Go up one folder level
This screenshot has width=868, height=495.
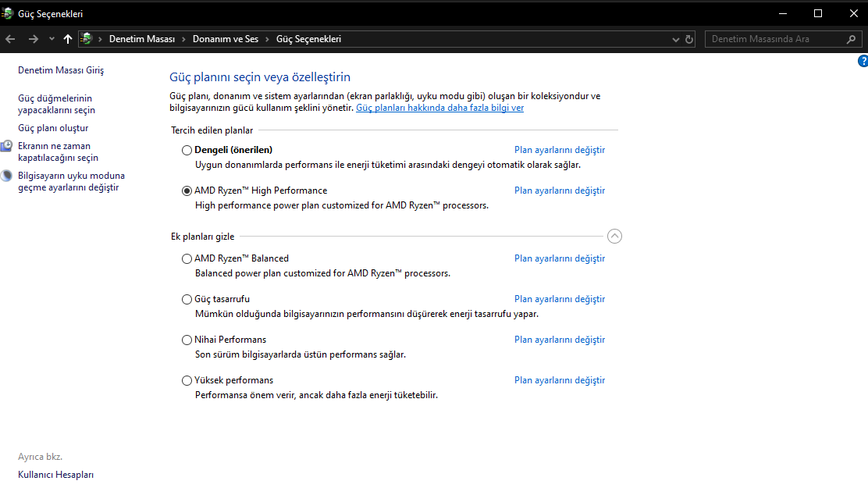(x=68, y=39)
